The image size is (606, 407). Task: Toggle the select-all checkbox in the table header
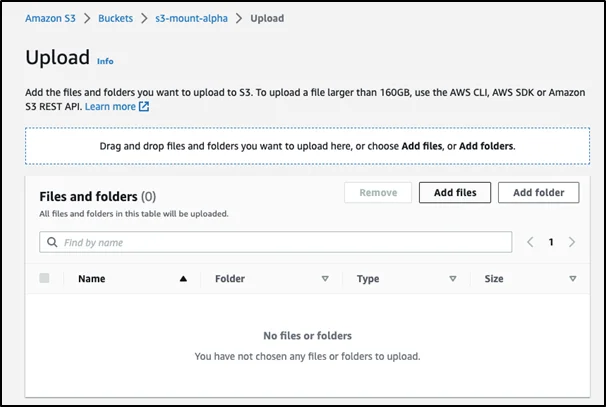[x=44, y=278]
